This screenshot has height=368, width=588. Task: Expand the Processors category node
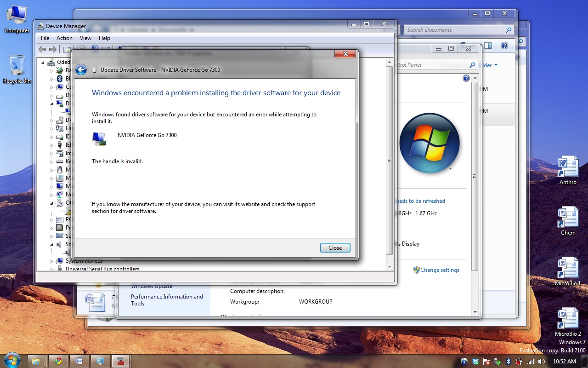[52, 228]
